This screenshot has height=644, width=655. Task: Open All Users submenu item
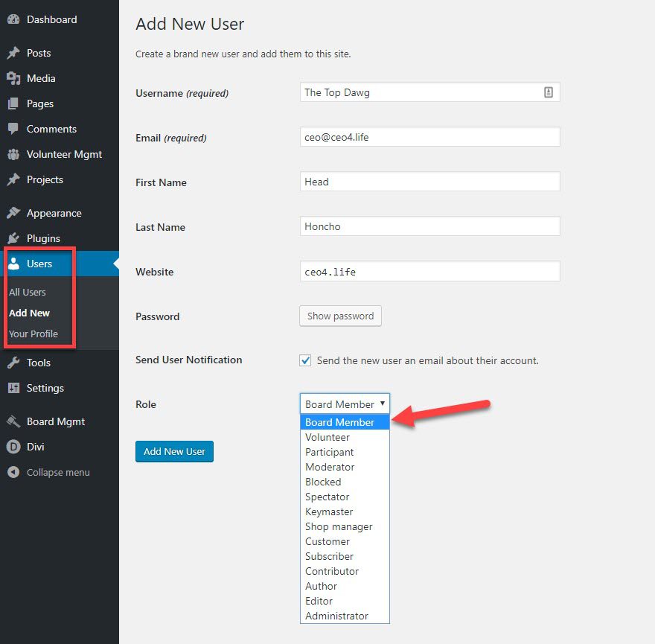click(28, 292)
